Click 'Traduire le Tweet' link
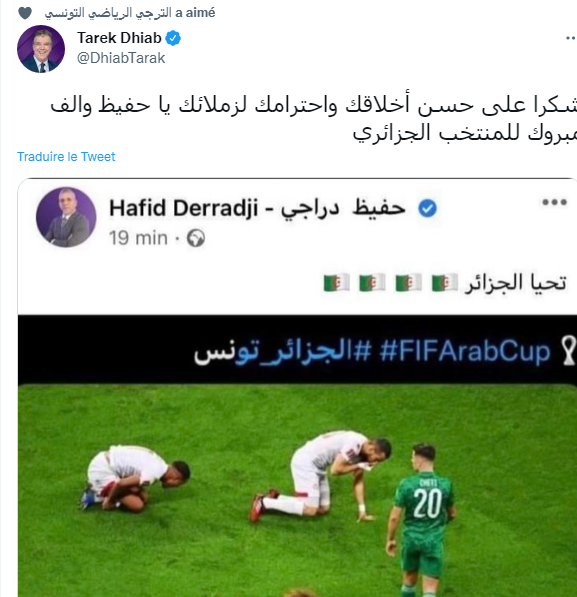 tap(66, 156)
